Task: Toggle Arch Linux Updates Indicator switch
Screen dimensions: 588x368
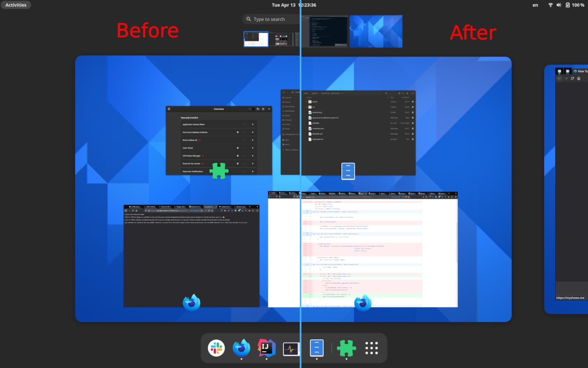Action: (245, 132)
